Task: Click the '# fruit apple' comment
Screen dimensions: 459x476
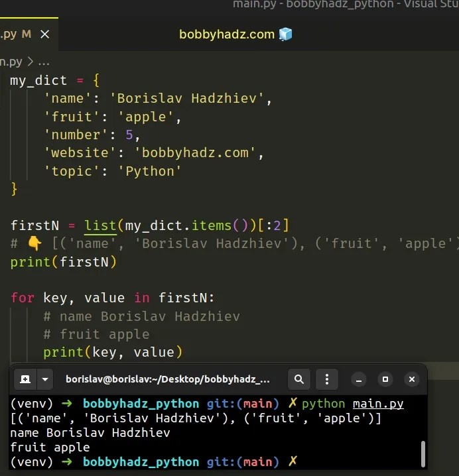Action: (x=96, y=335)
